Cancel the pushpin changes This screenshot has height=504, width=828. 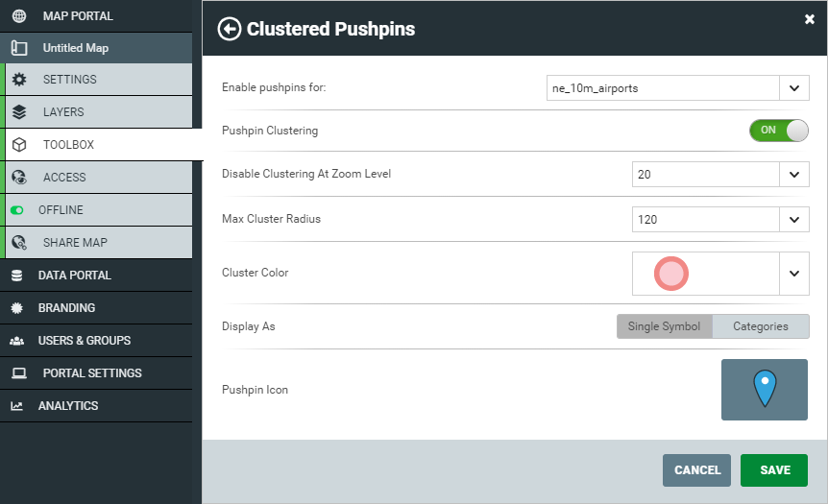click(x=696, y=469)
